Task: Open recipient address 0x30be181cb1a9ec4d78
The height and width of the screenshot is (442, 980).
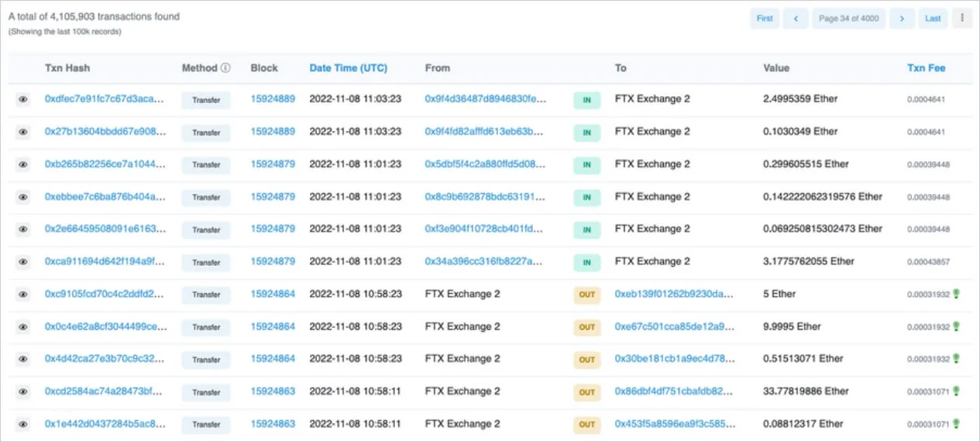Action: (x=676, y=359)
